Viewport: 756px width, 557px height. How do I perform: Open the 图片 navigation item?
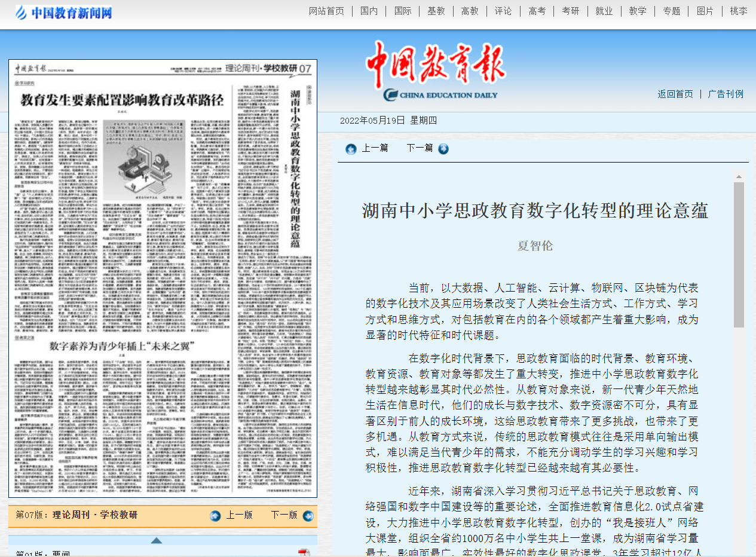coord(705,11)
